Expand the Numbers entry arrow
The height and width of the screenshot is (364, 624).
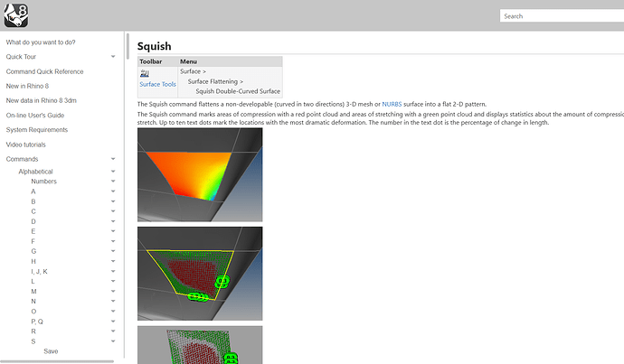pos(113,182)
